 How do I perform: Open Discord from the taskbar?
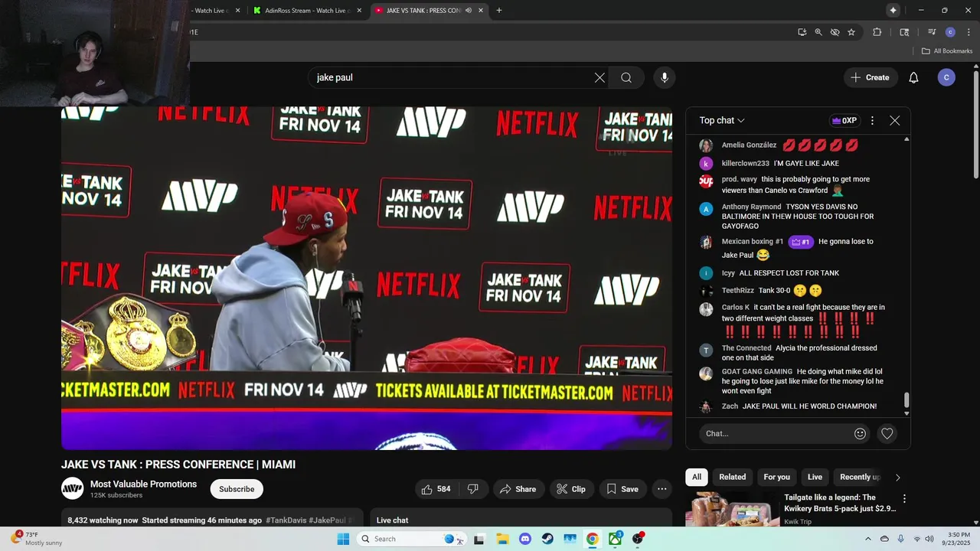524,539
